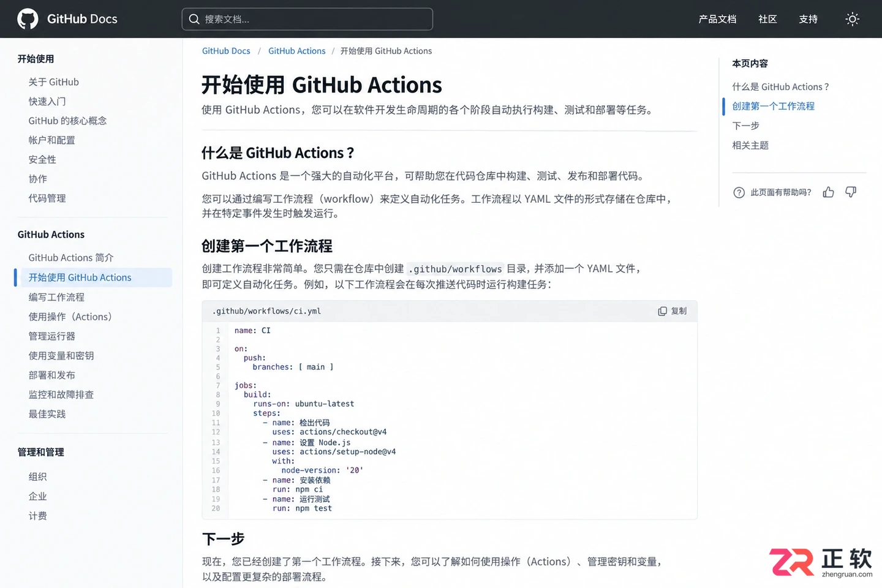This screenshot has height=588, width=882.
Task: Open 使用变量和密钥 sidebar item
Action: 61,356
